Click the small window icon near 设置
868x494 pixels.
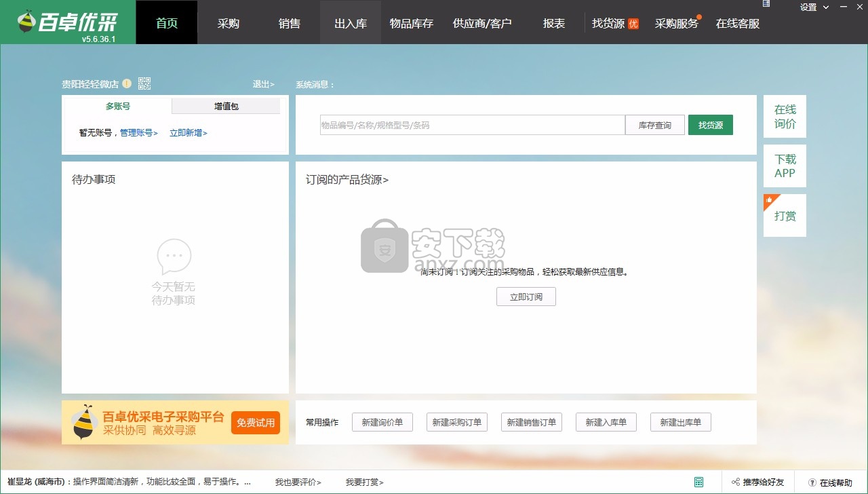(x=766, y=3)
